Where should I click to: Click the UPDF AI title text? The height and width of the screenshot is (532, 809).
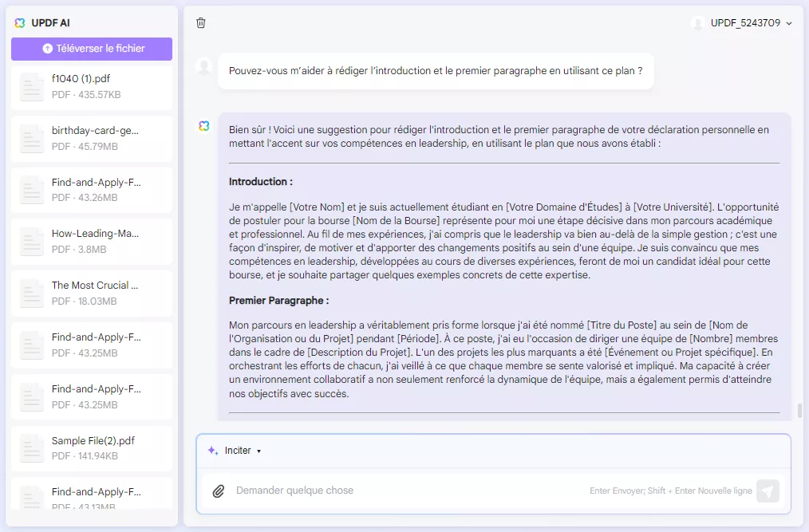click(x=50, y=22)
